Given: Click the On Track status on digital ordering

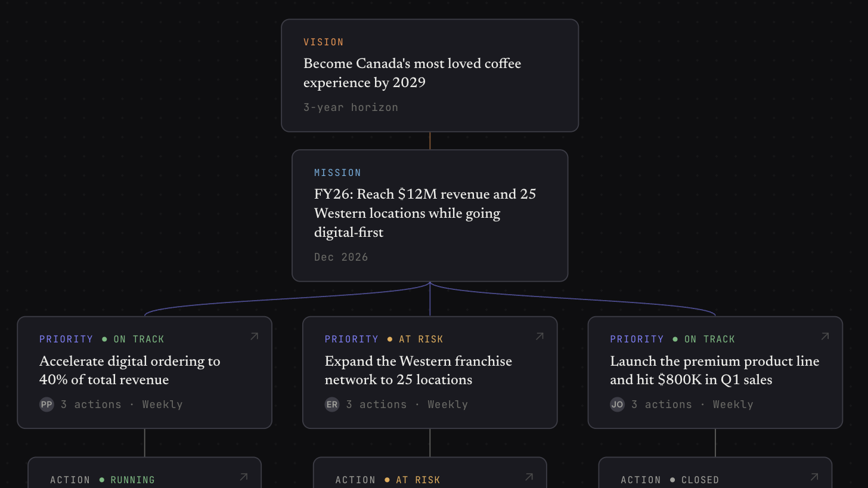Looking at the screenshot, I should pos(133,339).
